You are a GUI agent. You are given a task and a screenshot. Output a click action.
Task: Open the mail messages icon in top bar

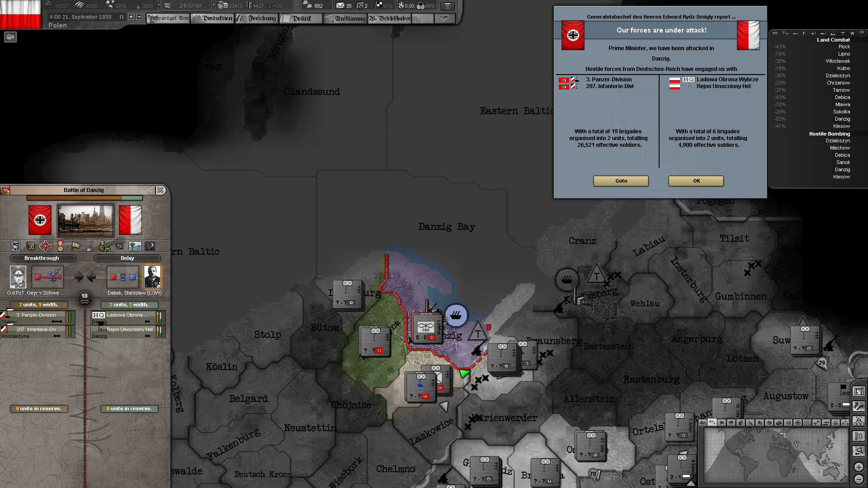(x=340, y=6)
